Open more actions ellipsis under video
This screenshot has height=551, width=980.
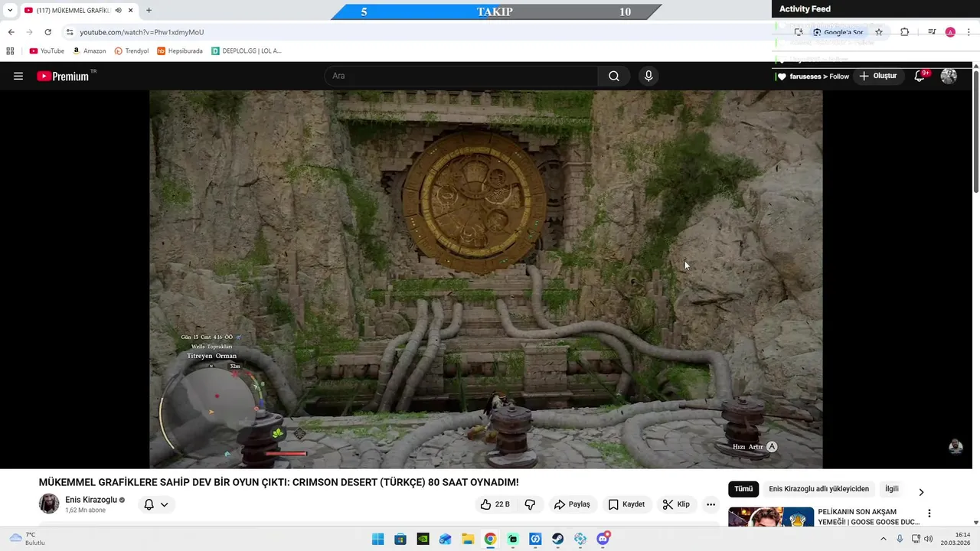pos(710,504)
